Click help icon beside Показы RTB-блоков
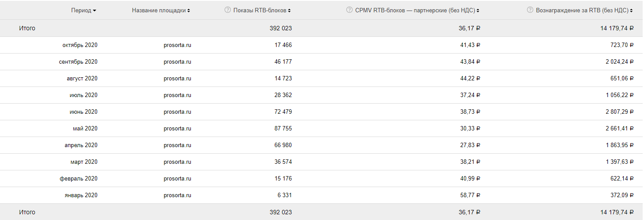The height and width of the screenshot is (220, 644). (x=227, y=10)
